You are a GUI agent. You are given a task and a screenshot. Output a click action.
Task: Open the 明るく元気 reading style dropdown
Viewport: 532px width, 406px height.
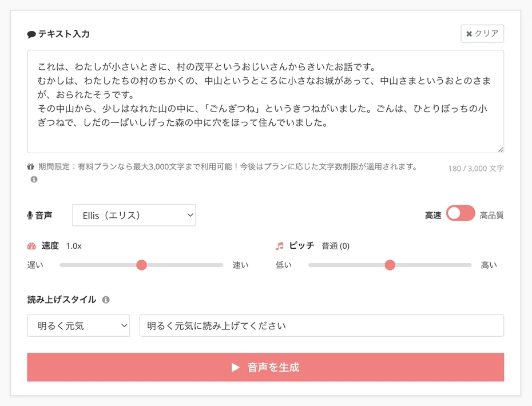click(x=78, y=325)
